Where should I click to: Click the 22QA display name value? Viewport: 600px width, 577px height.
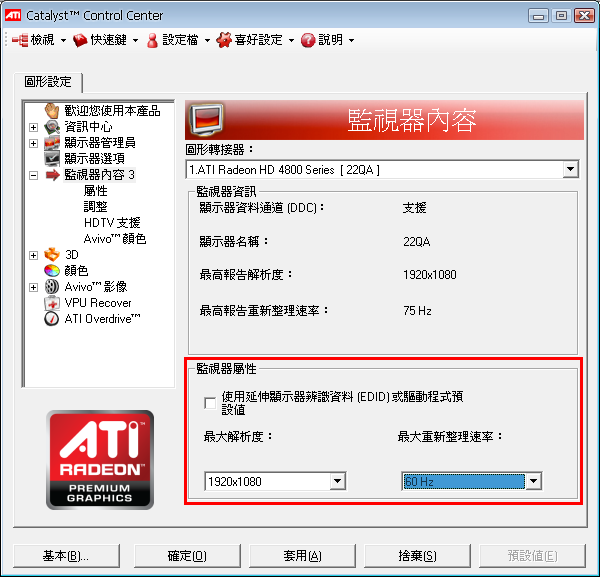(416, 241)
